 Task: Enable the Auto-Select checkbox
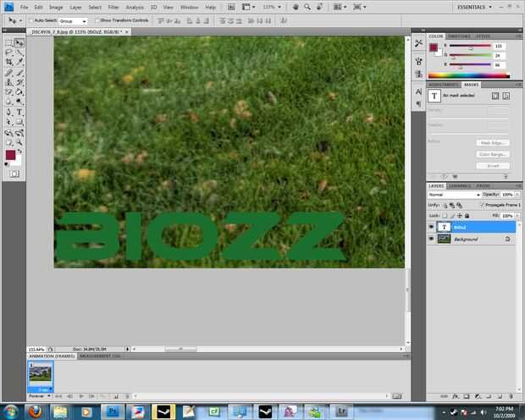coord(31,20)
